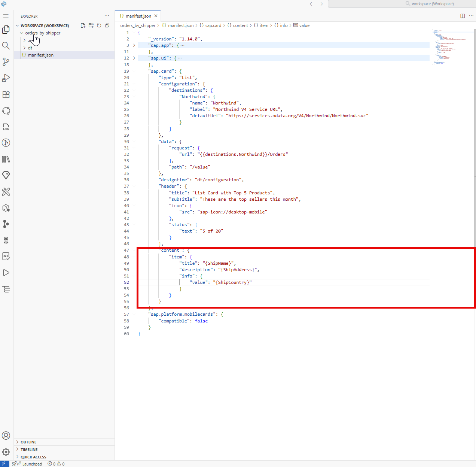Click orders_by_shipper breadcrumb
The height and width of the screenshot is (467, 476).
pos(138,25)
